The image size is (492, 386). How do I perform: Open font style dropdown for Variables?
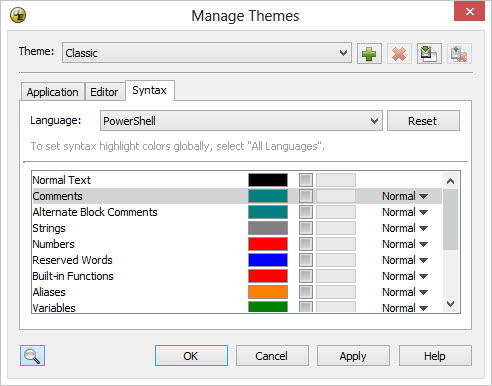405,308
